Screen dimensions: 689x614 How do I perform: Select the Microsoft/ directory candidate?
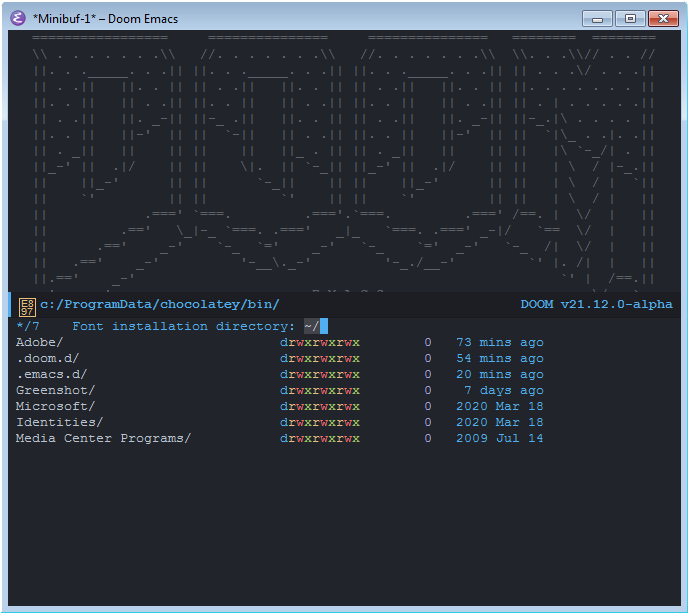pyautogui.click(x=55, y=406)
